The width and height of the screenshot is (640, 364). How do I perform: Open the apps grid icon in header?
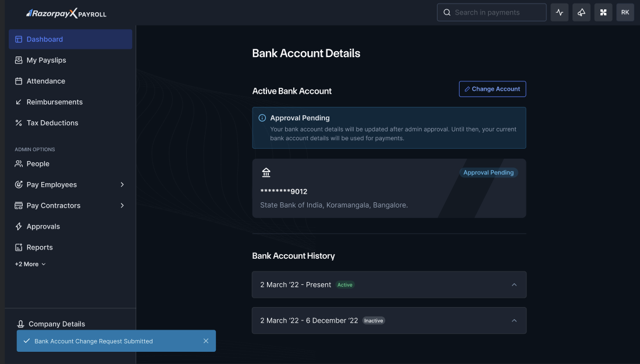[603, 12]
